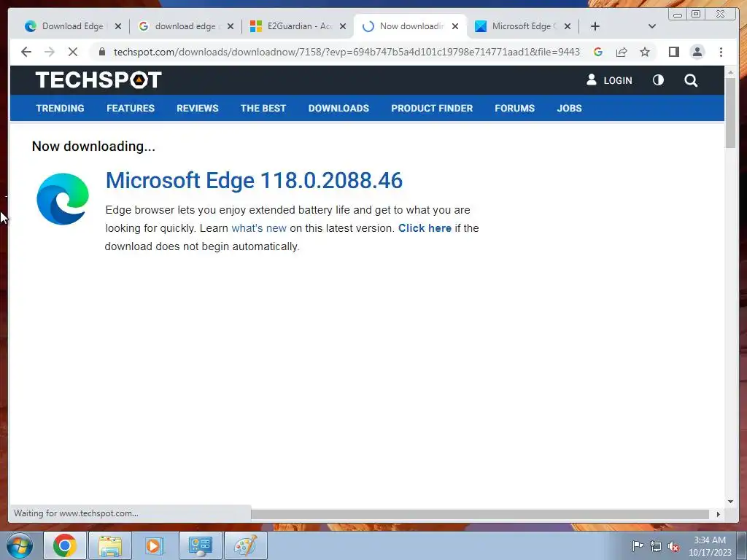Click the TechSpot logo
Screen dimensions: 747x560
98,80
